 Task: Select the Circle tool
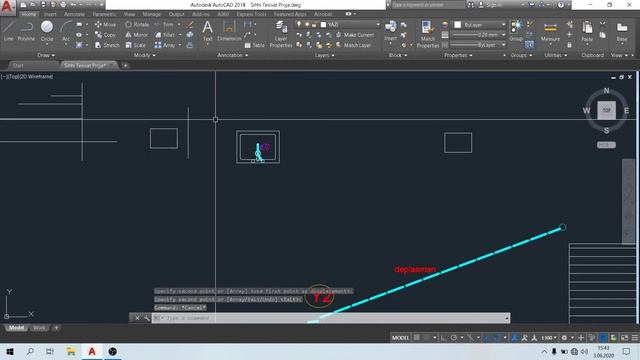(x=47, y=31)
